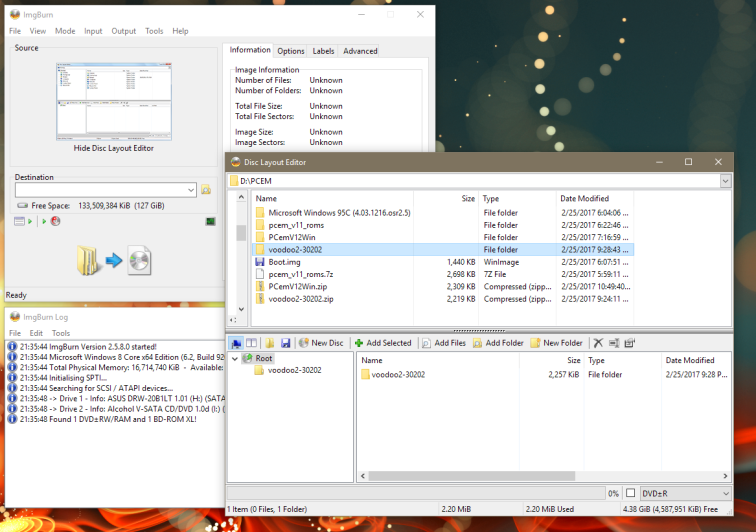The image size is (756, 532).
Task: Click the up arrow of folder tree scrollbar
Action: point(242,197)
